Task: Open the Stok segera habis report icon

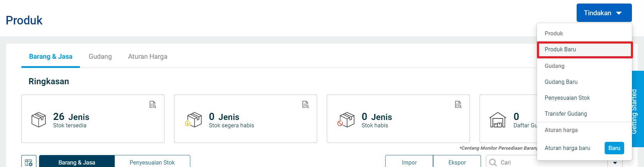Action: pyautogui.click(x=306, y=104)
